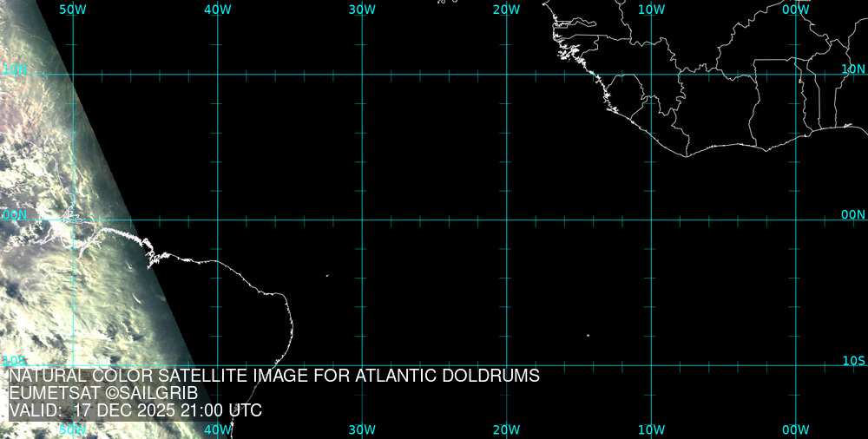Click the 10W longitude label at top
Screen dimensions: 868x439
(651, 9)
